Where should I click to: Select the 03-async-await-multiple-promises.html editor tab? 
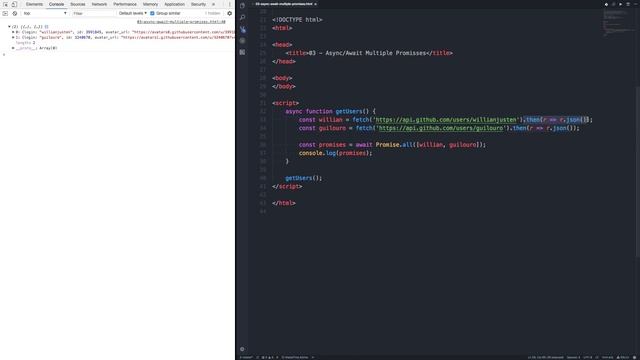tap(284, 4)
